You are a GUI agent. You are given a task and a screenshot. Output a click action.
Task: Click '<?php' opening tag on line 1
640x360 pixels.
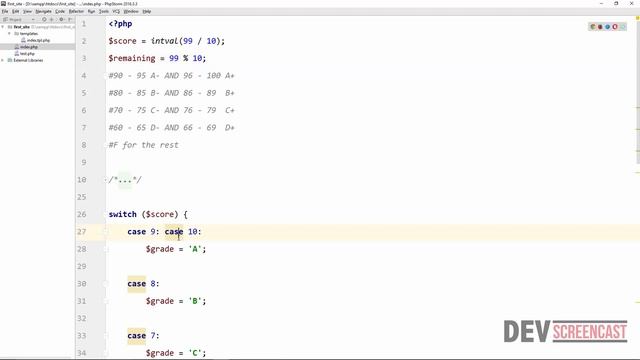(x=120, y=24)
